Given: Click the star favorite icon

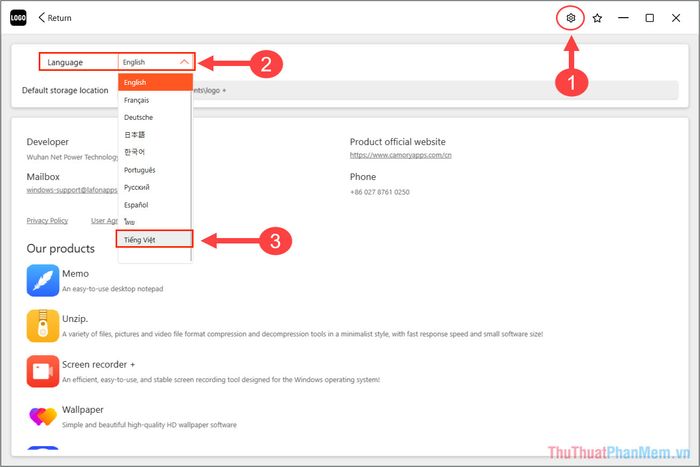Looking at the screenshot, I should [597, 18].
